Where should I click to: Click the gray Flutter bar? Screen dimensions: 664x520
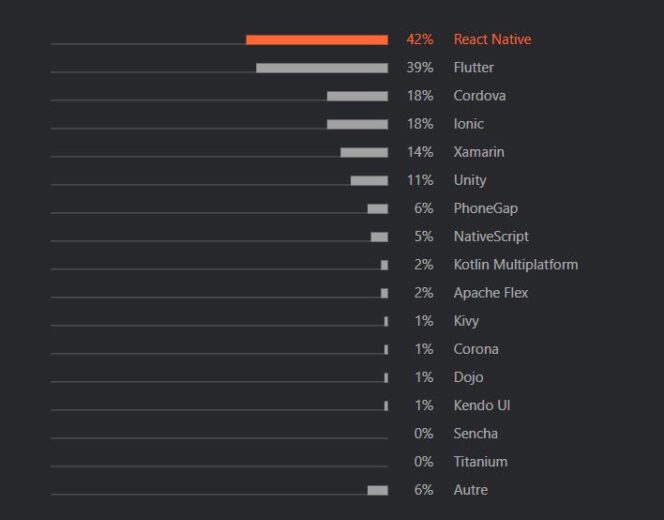pyautogui.click(x=322, y=68)
